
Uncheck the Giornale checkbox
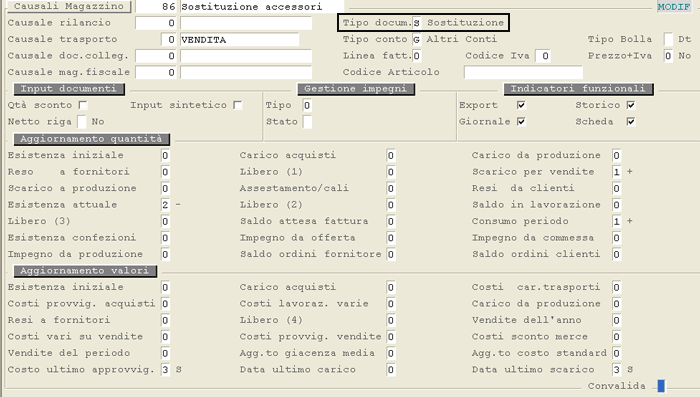[521, 121]
